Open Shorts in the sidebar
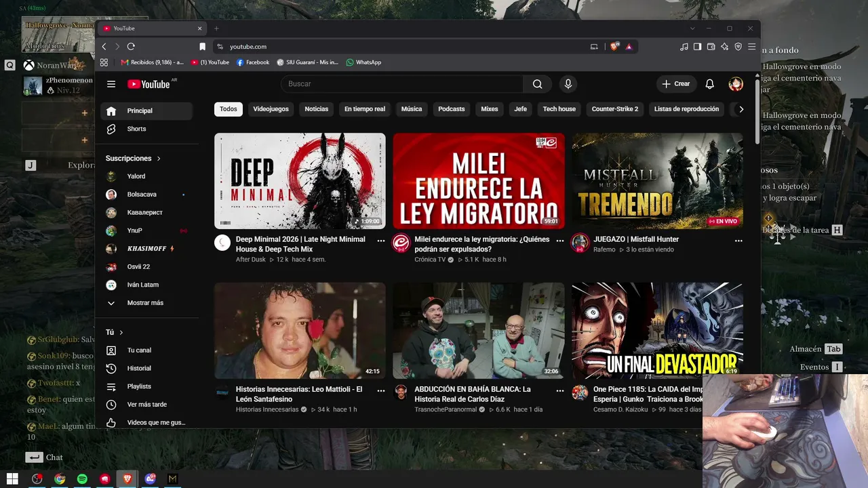This screenshot has height=488, width=868. pos(146,129)
